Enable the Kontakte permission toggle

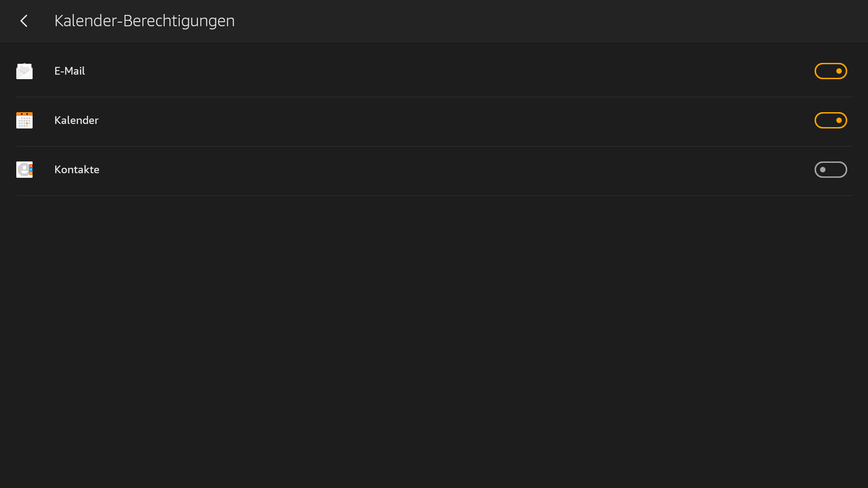click(830, 170)
